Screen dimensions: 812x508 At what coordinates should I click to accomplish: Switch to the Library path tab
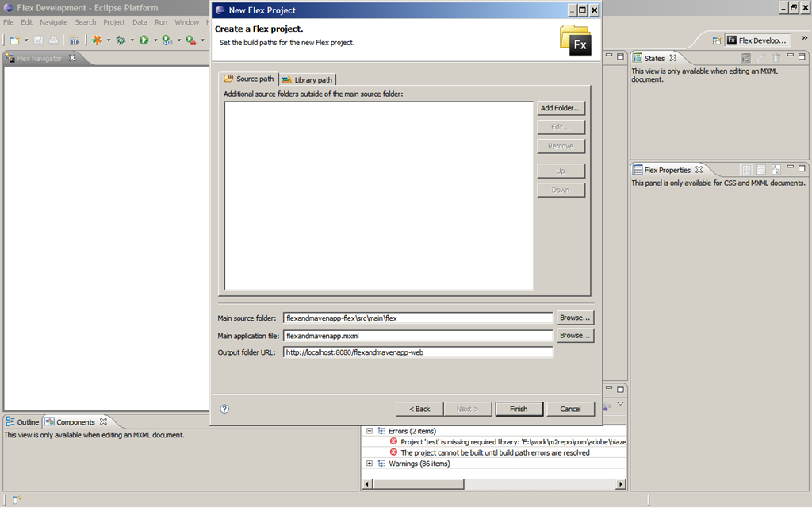(308, 79)
